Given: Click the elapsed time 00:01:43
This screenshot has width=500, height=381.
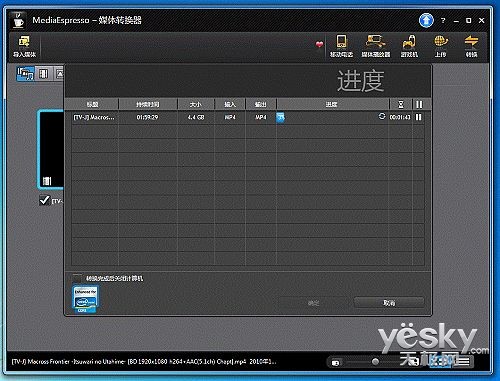Looking at the screenshot, I should (x=400, y=117).
